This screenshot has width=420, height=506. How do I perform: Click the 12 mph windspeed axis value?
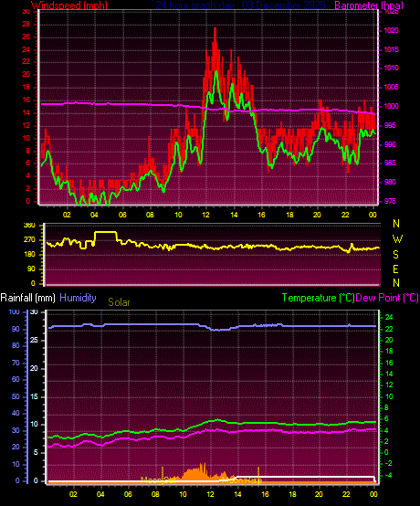[x=26, y=125]
